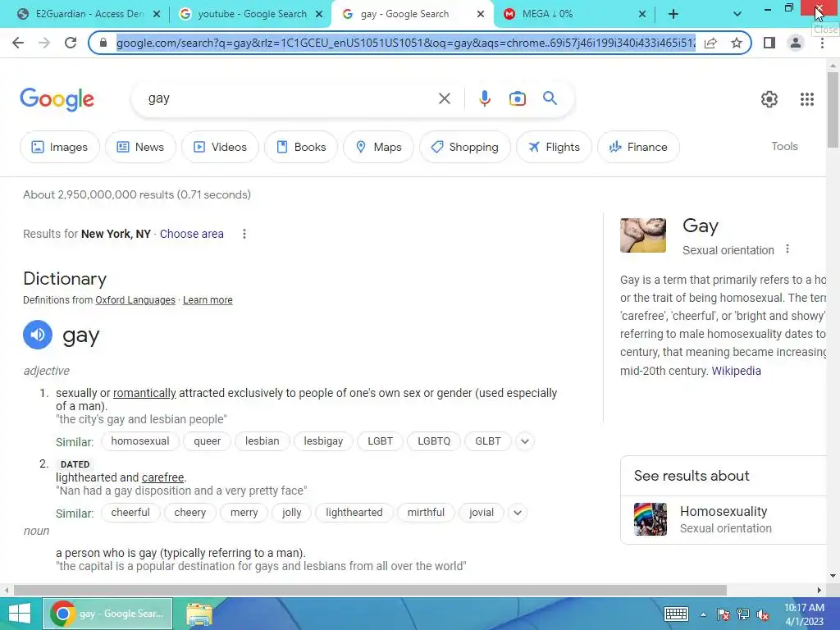
Task: Open the new tab plus button
Action: point(673,15)
